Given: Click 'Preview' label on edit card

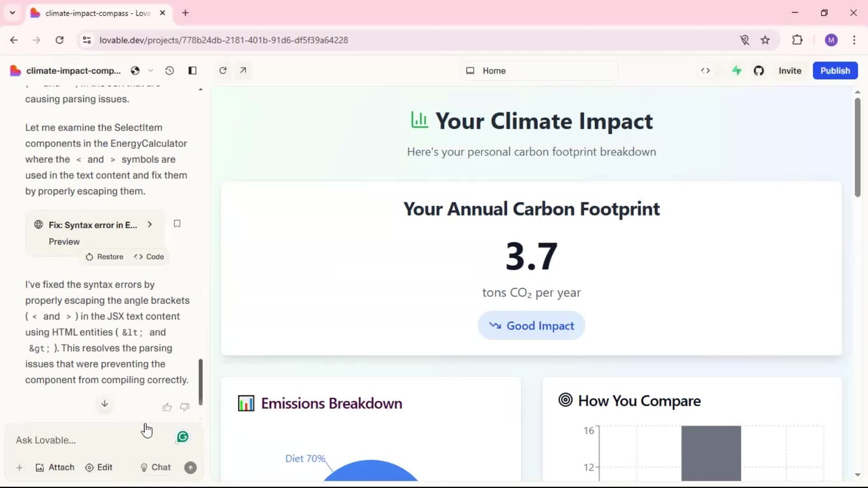Looking at the screenshot, I should (64, 242).
